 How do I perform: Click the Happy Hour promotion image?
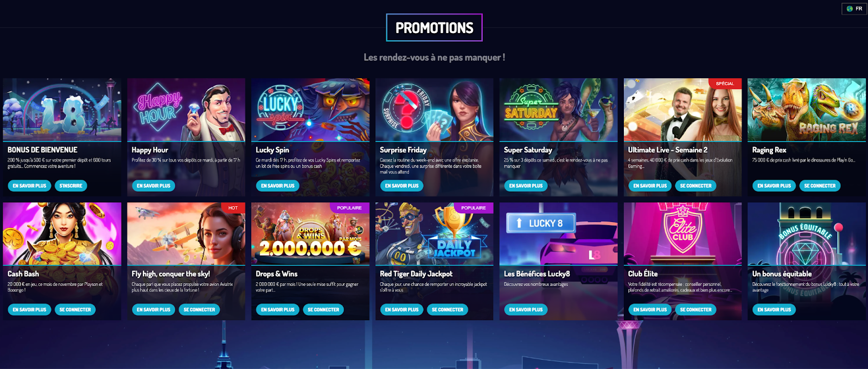coord(186,110)
